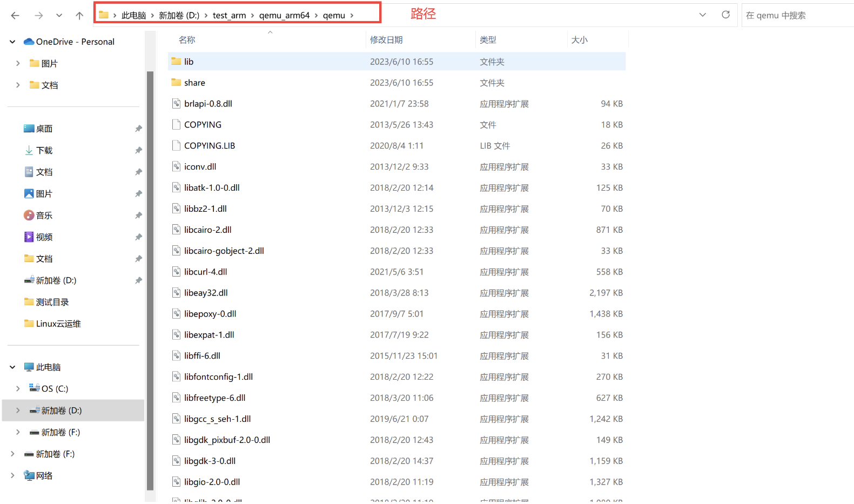Collapse the OneDrive - Personal tree node
The image size is (854, 504).
pyautogui.click(x=12, y=42)
